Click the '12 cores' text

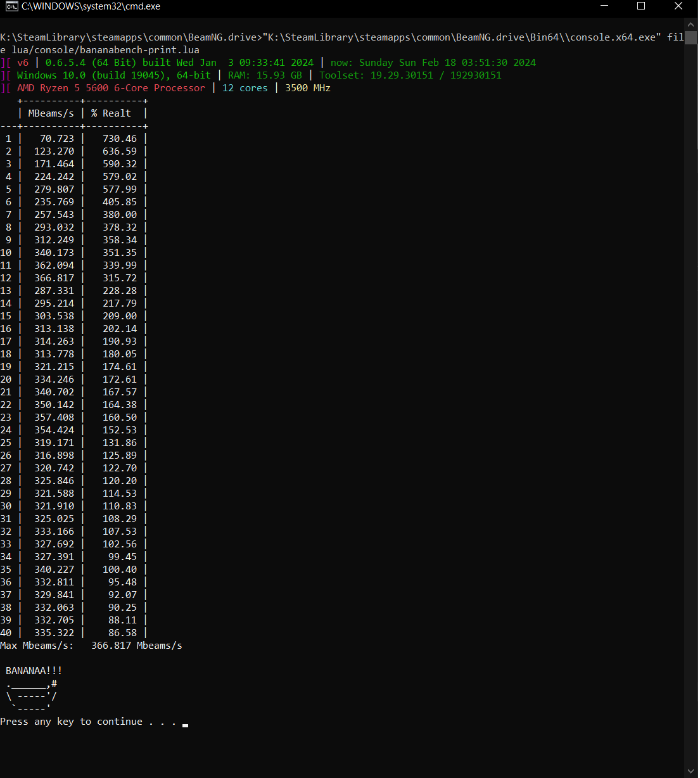pos(245,88)
